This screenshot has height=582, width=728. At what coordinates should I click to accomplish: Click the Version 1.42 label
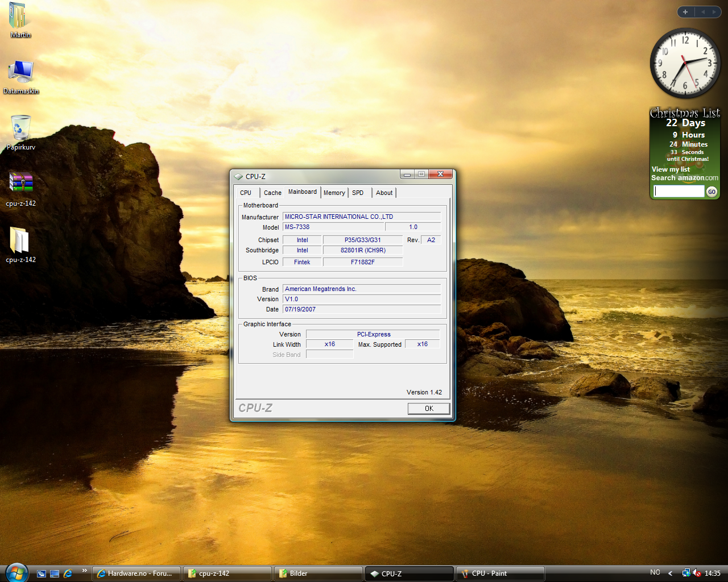tap(424, 392)
